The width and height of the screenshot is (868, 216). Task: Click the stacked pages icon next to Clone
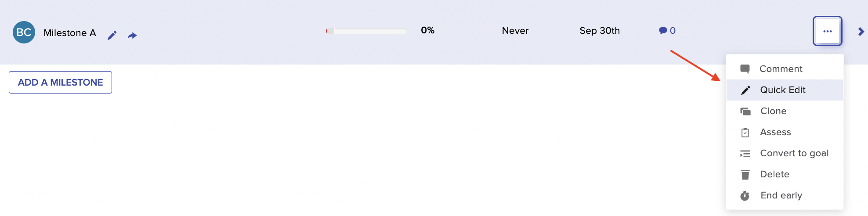pyautogui.click(x=745, y=111)
